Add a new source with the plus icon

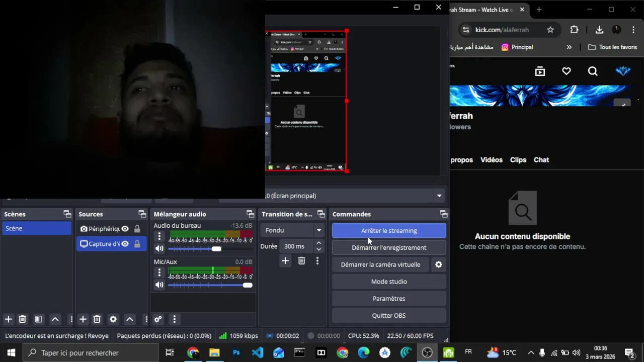tap(83, 319)
